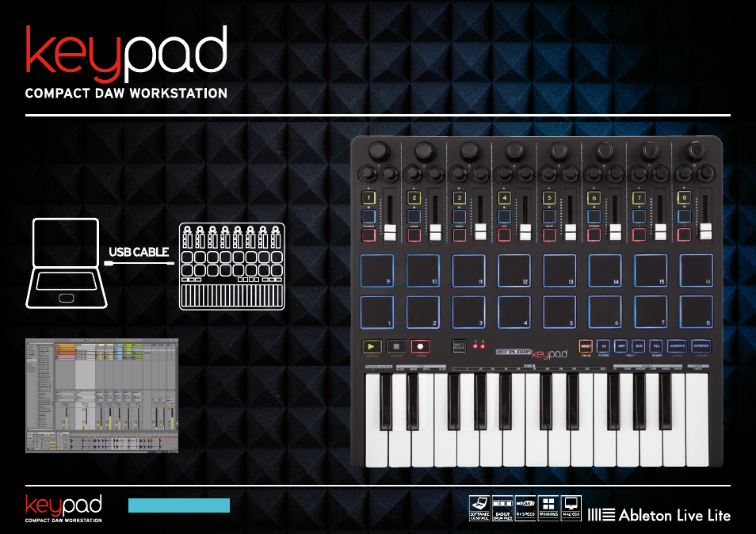Tap drum pad 5
This screenshot has width=756, height=534.
click(559, 312)
